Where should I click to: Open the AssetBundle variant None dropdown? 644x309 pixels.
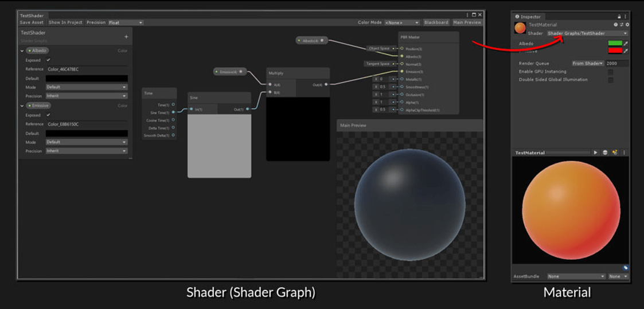click(619, 276)
